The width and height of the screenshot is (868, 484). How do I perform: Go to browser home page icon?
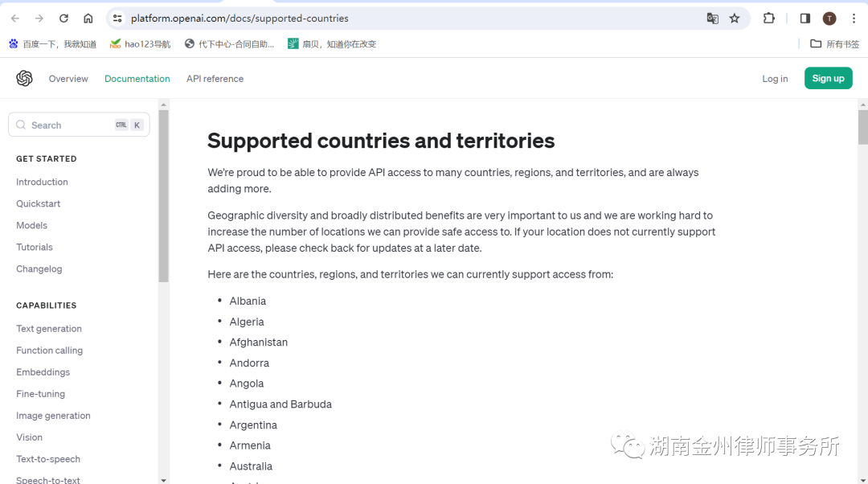(x=88, y=18)
